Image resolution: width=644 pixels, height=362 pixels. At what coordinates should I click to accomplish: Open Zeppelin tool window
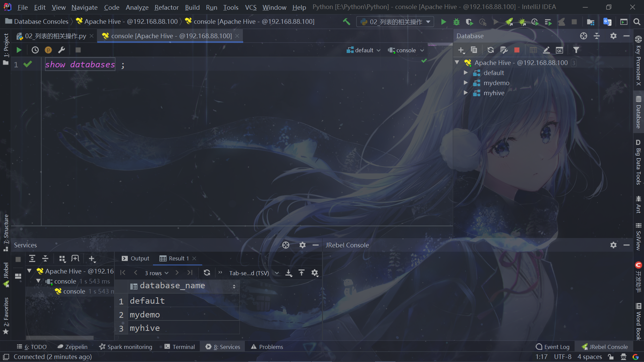72,347
